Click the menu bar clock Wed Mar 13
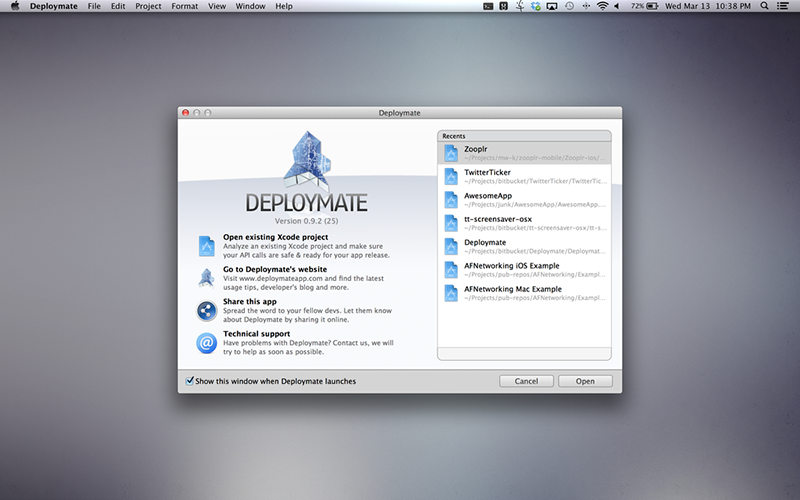Viewport: 800px width, 500px height. tap(708, 6)
